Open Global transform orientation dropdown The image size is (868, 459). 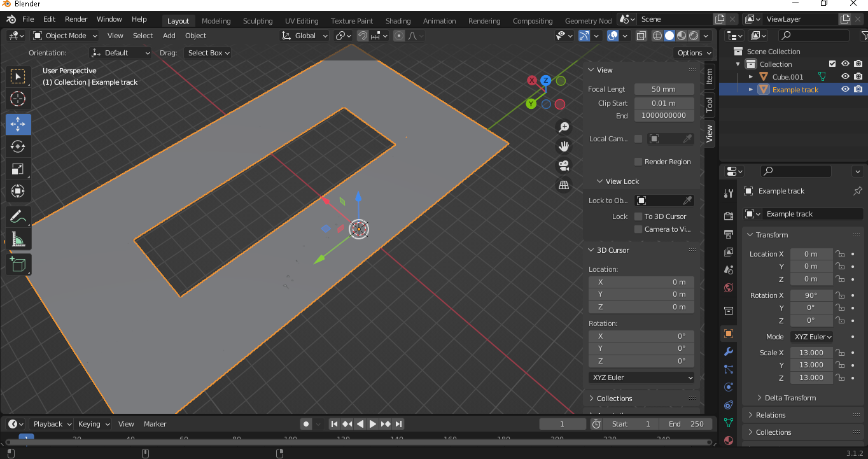(x=305, y=36)
